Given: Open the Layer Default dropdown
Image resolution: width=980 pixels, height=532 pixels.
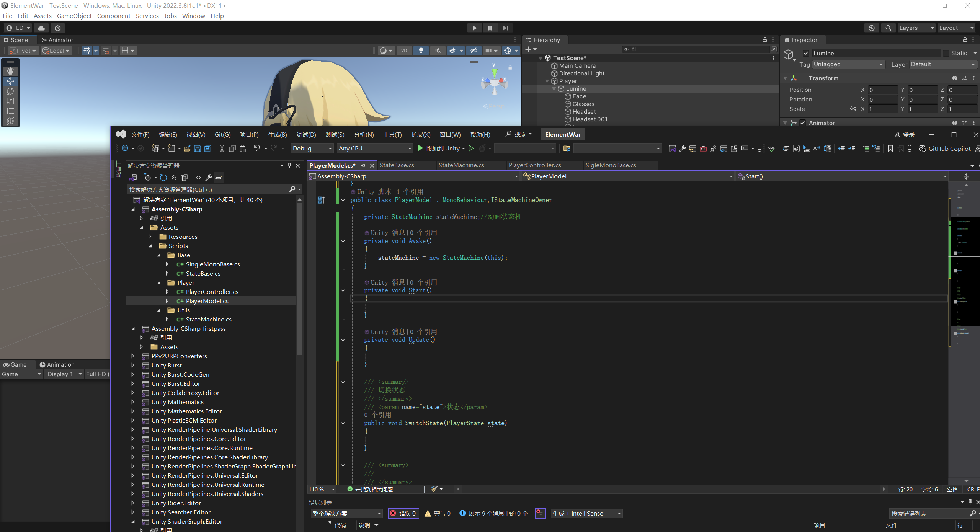Looking at the screenshot, I should [943, 64].
